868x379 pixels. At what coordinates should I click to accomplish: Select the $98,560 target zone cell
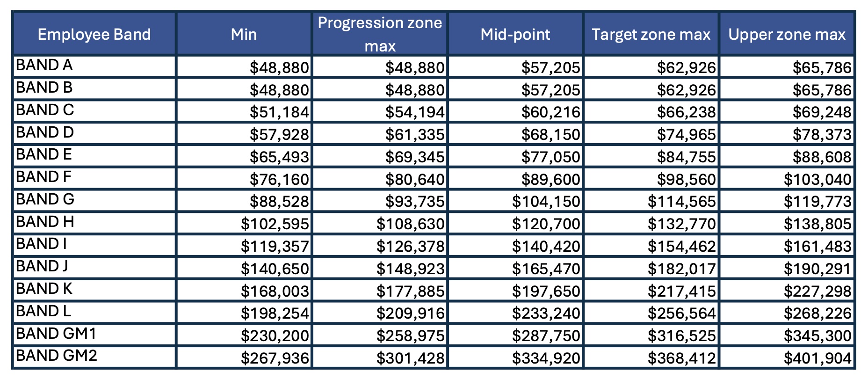pyautogui.click(x=686, y=179)
